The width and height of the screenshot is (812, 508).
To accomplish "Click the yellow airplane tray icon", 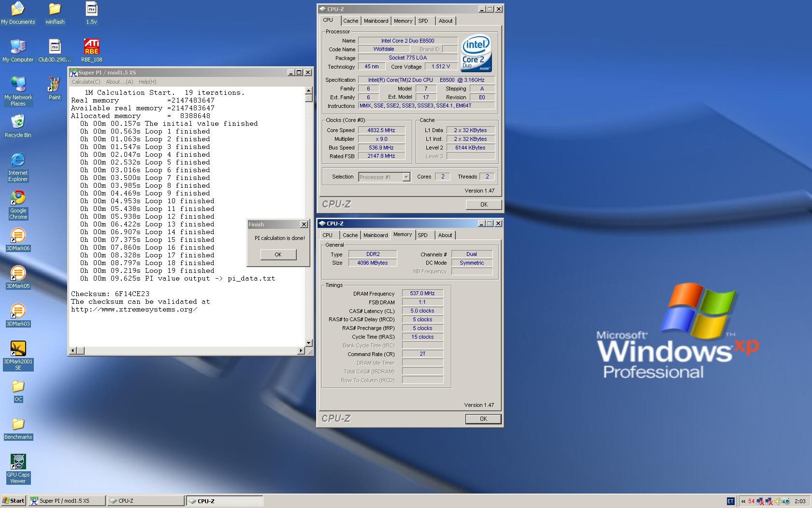I will (x=777, y=501).
